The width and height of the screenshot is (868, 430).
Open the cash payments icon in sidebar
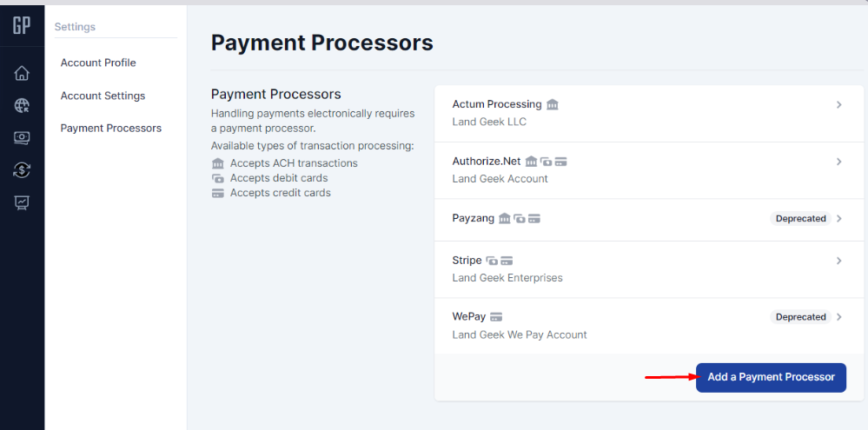coord(22,138)
